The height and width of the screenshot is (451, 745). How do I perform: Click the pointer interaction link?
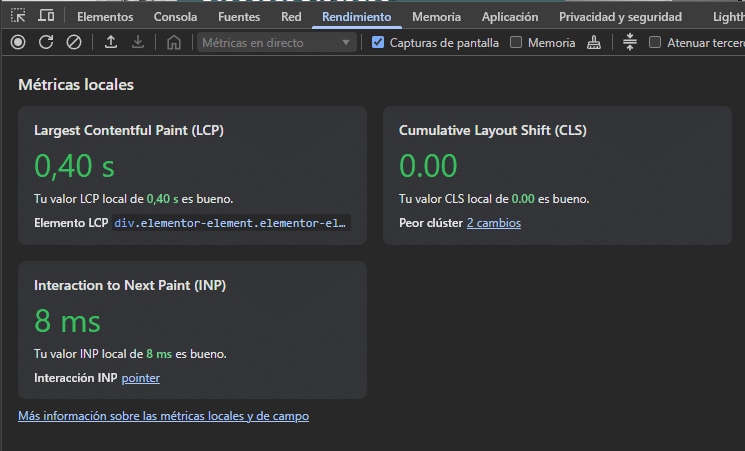click(x=140, y=377)
